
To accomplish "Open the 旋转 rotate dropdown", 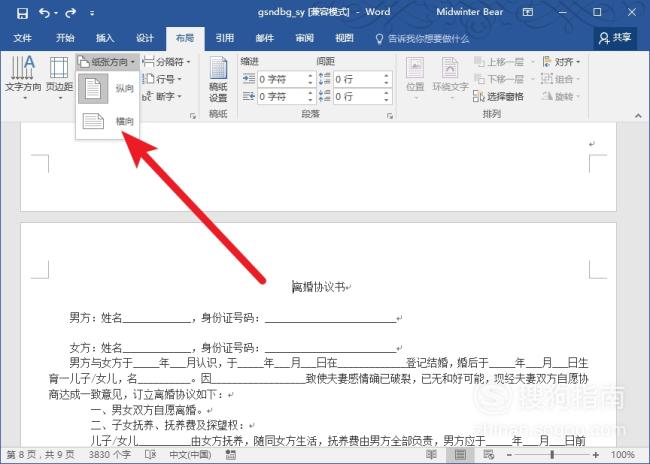I will (x=561, y=97).
